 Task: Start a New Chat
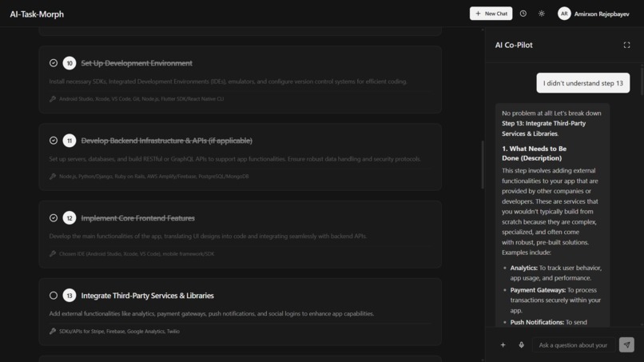coord(491,14)
